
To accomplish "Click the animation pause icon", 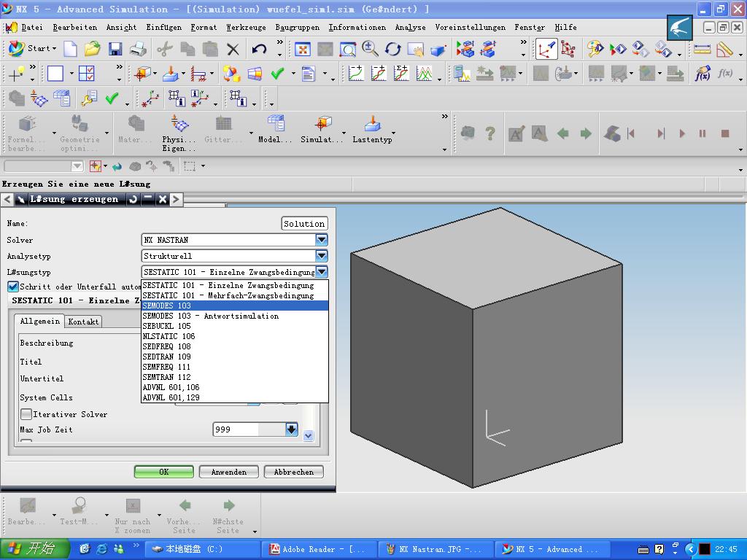I will coord(703,134).
